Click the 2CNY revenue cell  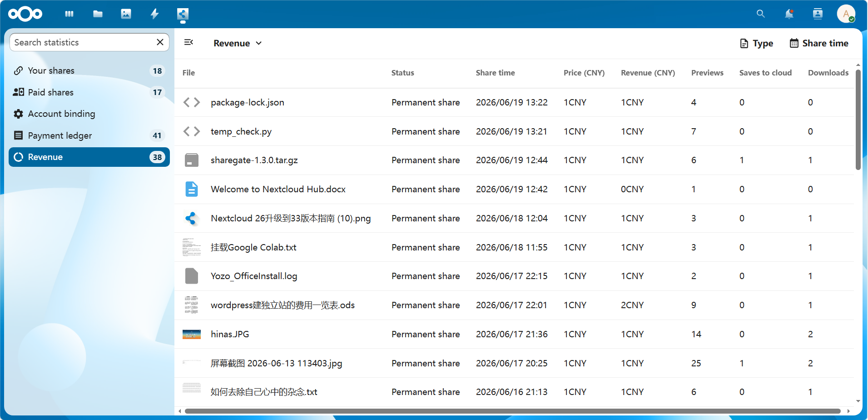[x=632, y=305]
